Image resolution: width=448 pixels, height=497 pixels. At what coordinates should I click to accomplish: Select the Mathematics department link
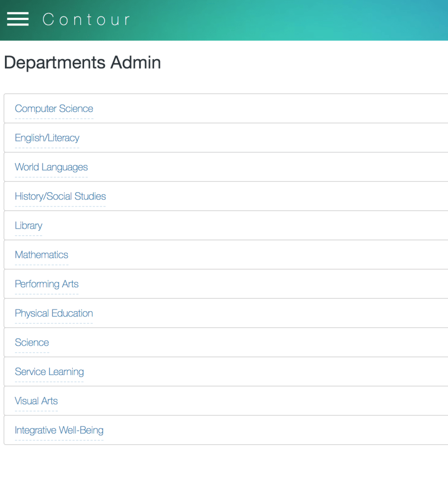pos(41,255)
